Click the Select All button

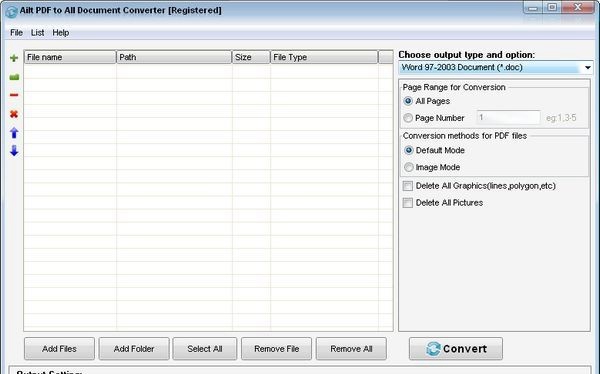tap(205, 349)
